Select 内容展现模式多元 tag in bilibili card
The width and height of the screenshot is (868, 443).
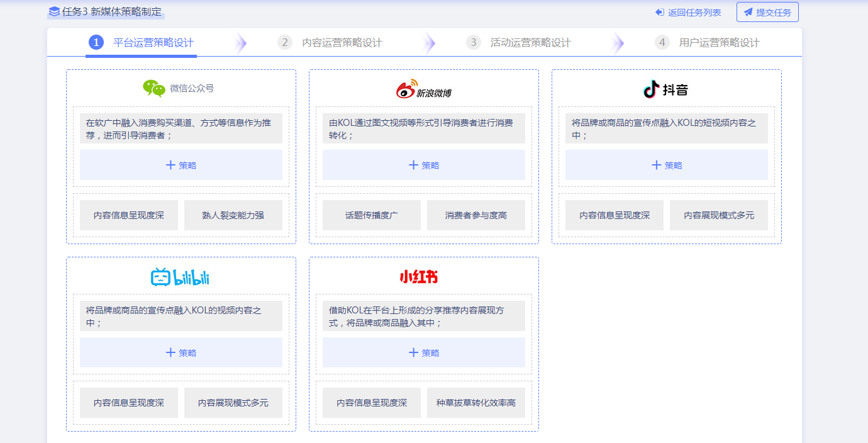click(x=233, y=403)
